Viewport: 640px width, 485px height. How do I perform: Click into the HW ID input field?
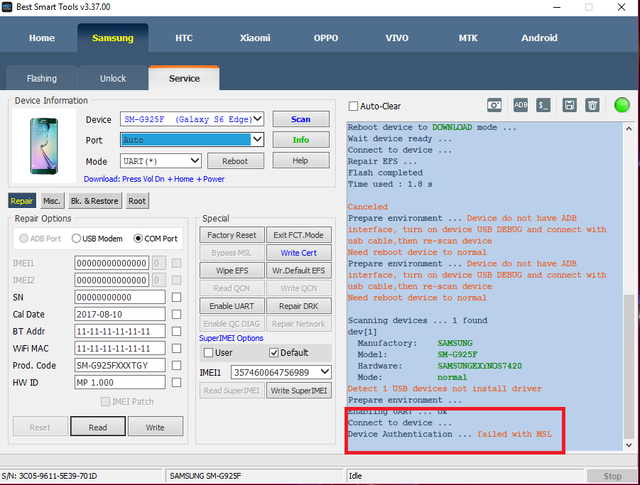120,383
